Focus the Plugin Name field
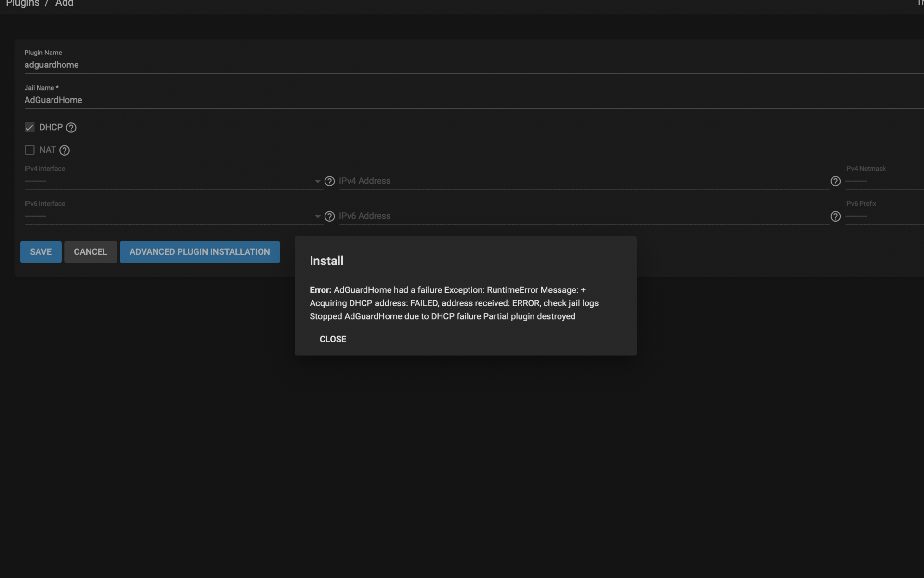The image size is (924, 578). point(474,65)
